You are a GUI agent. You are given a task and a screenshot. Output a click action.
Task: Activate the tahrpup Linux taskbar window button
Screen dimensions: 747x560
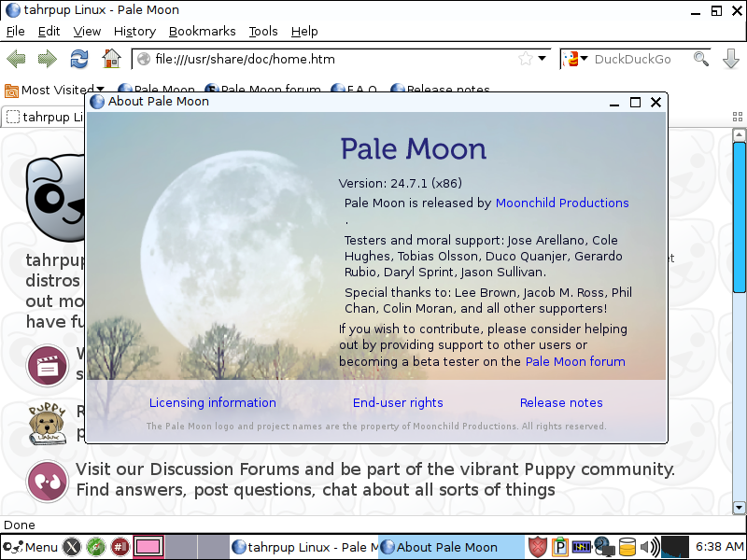[304, 547]
